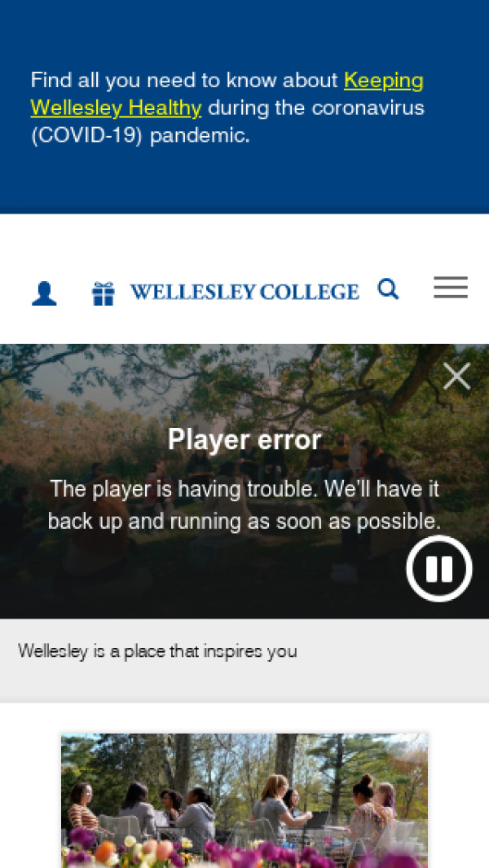489x868 pixels.
Task: Click the "player is having trouble" message
Action: pyautogui.click(x=244, y=504)
